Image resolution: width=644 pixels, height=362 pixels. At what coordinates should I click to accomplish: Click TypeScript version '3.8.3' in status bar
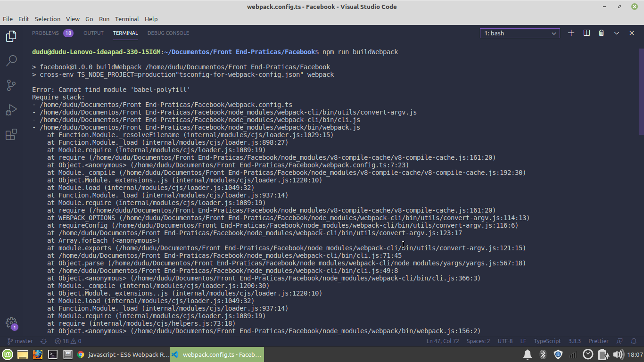575,341
